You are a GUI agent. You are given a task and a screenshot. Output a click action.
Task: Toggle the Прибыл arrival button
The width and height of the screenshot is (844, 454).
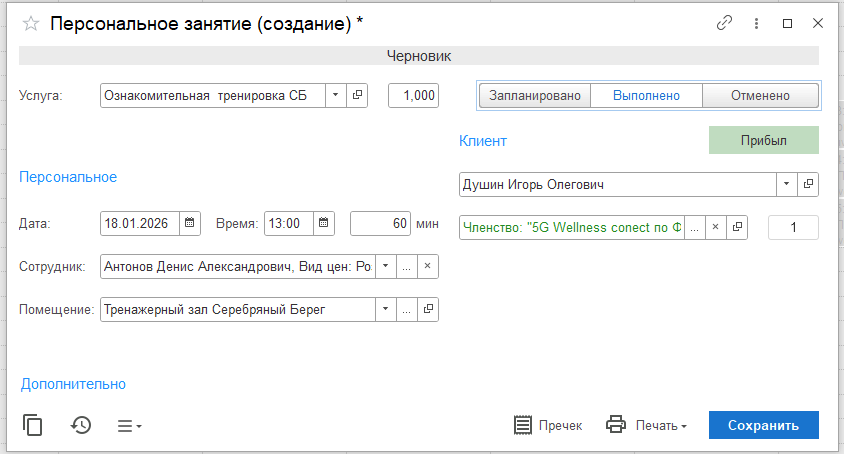(x=764, y=140)
